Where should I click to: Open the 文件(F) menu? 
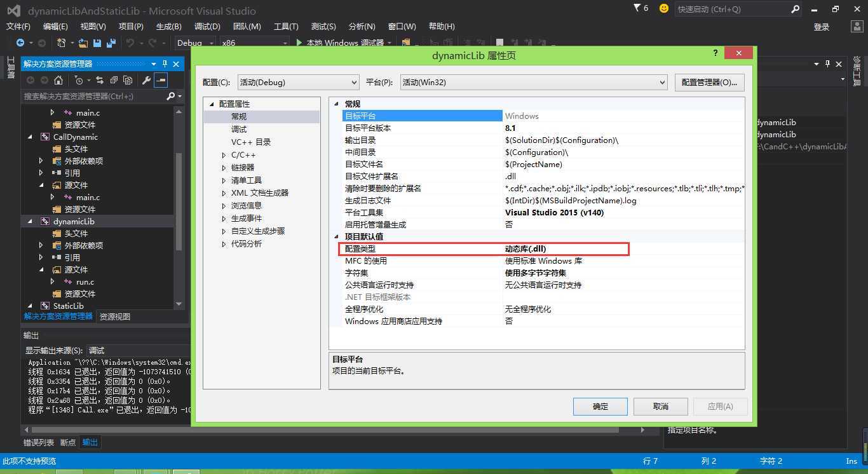18,26
